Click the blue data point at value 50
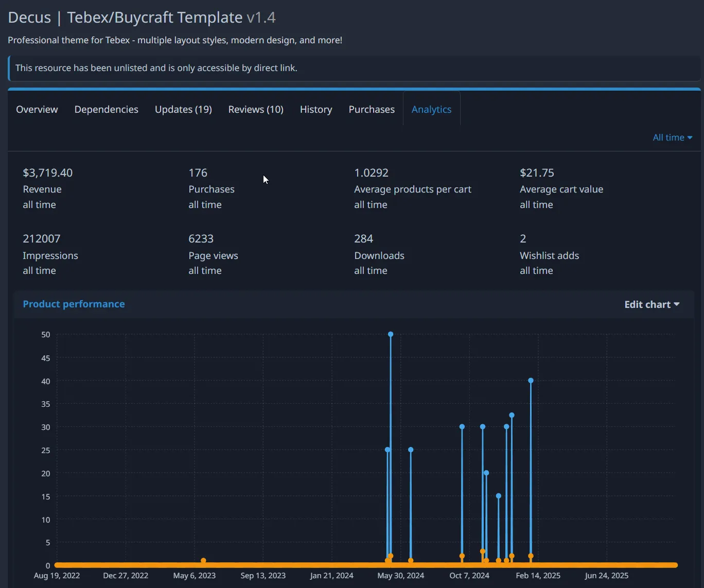This screenshot has width=704, height=588. [391, 334]
